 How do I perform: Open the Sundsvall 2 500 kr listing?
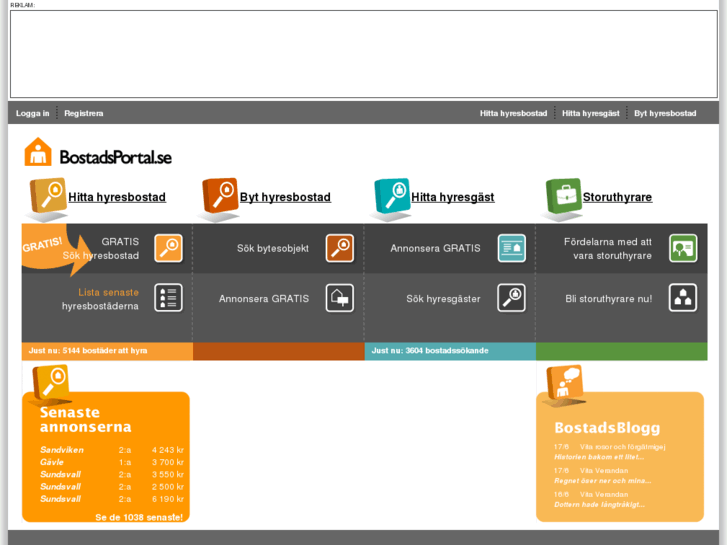(112, 487)
